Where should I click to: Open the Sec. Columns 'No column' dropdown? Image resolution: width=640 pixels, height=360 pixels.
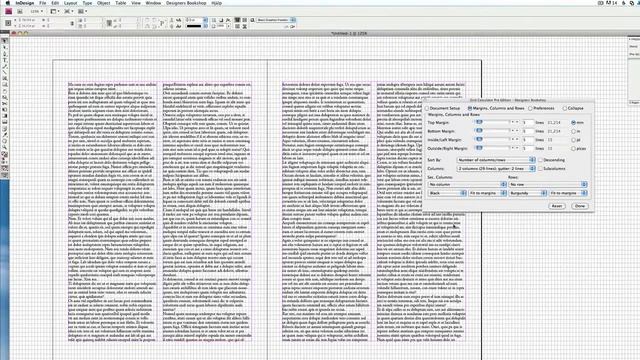point(467,184)
